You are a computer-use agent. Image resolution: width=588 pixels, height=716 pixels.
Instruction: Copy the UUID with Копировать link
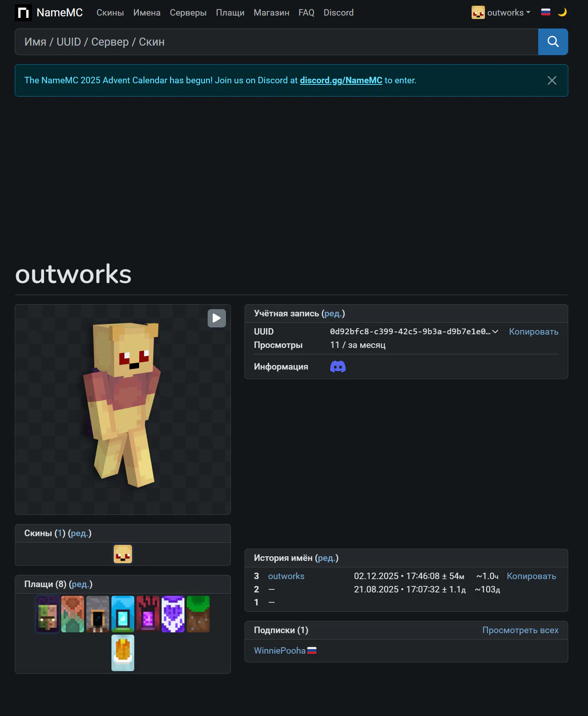click(533, 332)
